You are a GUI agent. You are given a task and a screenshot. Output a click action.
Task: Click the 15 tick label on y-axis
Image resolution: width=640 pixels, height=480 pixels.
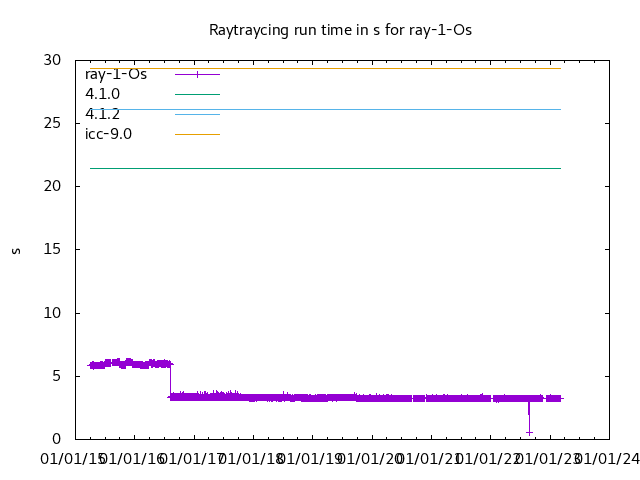pos(54,250)
